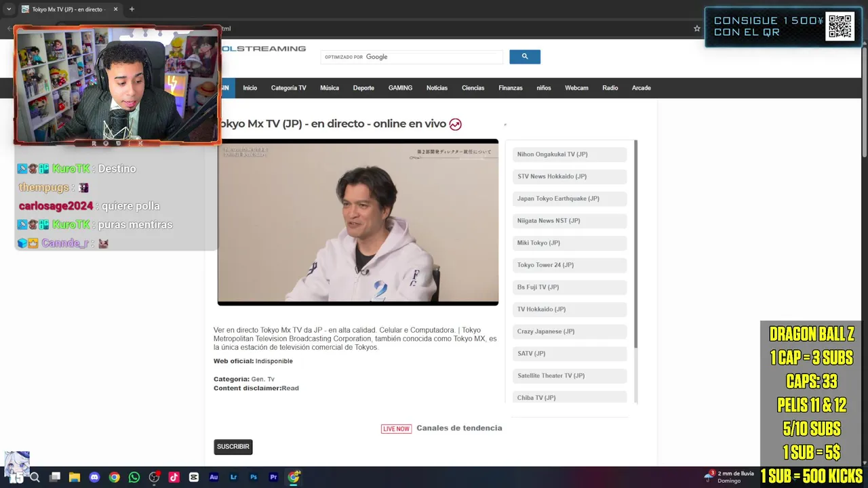Viewport: 868px width, 488px height.
Task: Open Google Chrome from the taskbar
Action: (114, 477)
